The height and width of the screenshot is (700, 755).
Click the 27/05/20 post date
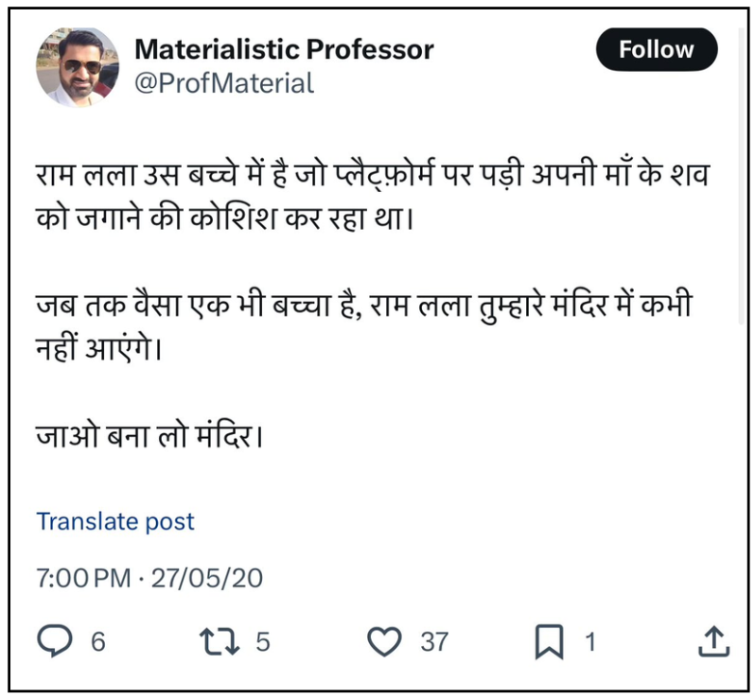coord(206,578)
